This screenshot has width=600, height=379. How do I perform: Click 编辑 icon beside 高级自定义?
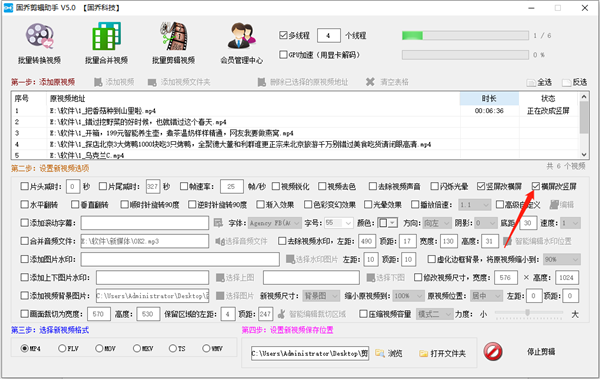click(x=554, y=205)
